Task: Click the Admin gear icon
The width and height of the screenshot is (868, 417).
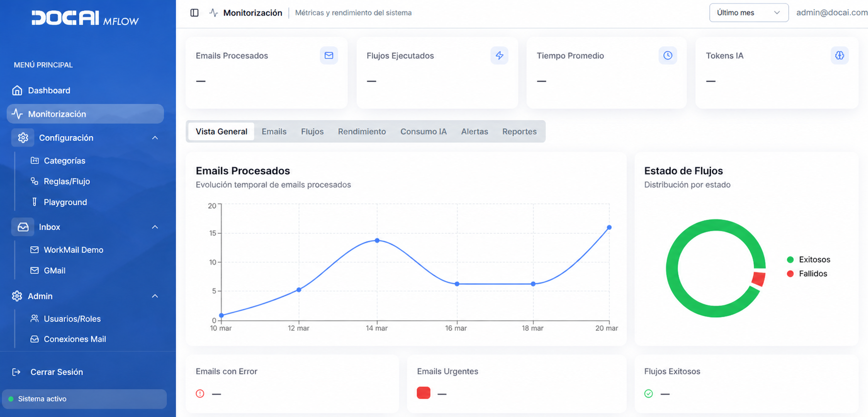Action: (x=17, y=296)
